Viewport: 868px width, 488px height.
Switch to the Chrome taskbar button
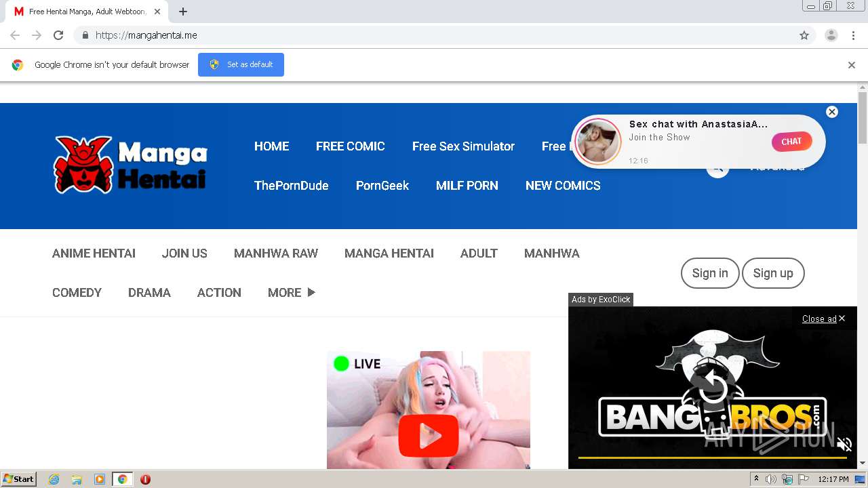[x=122, y=479]
